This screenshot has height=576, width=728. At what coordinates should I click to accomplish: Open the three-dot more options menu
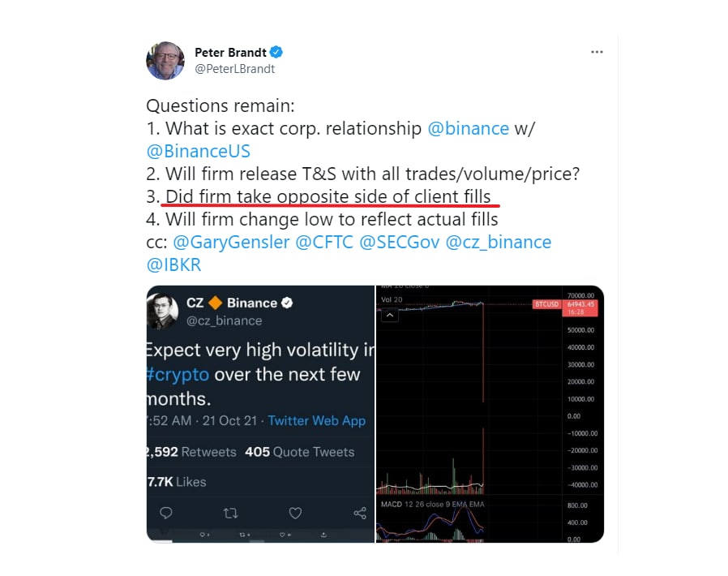coord(597,52)
